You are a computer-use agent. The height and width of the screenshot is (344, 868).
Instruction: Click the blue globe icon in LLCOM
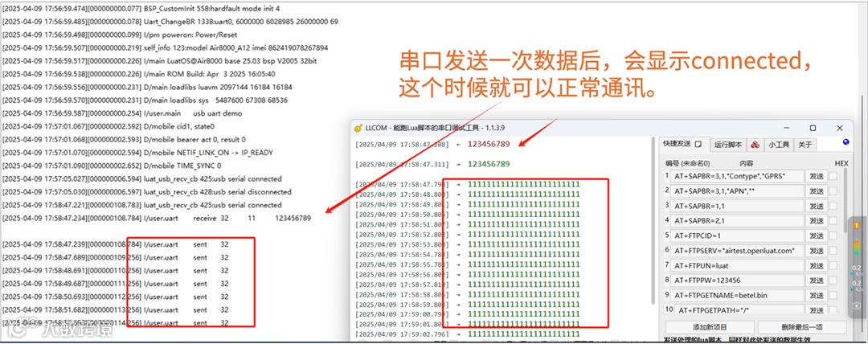point(845,142)
